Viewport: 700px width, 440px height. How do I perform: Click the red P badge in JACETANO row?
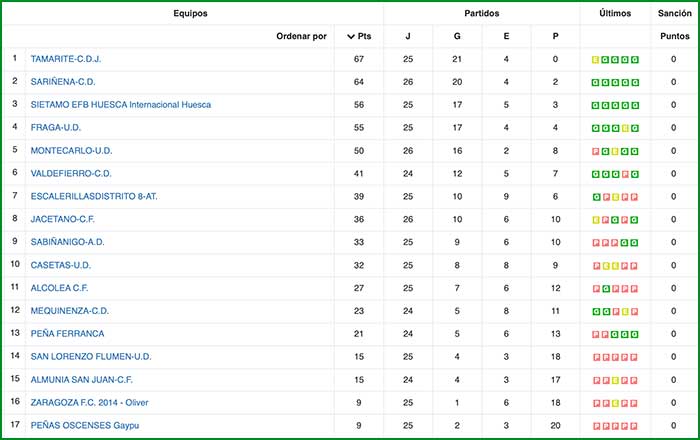(x=605, y=220)
